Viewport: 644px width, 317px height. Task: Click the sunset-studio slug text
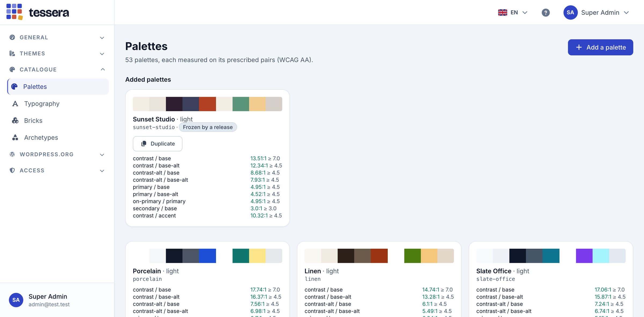click(x=154, y=127)
